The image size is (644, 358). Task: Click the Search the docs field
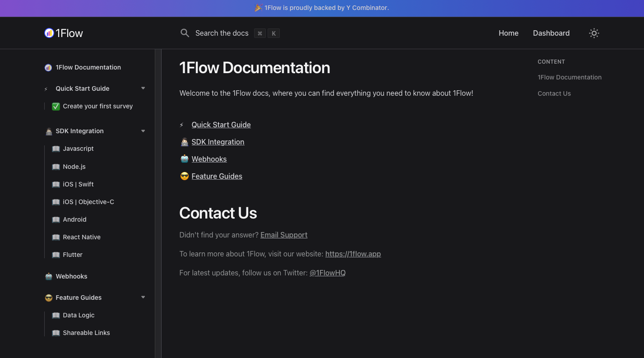(x=230, y=33)
